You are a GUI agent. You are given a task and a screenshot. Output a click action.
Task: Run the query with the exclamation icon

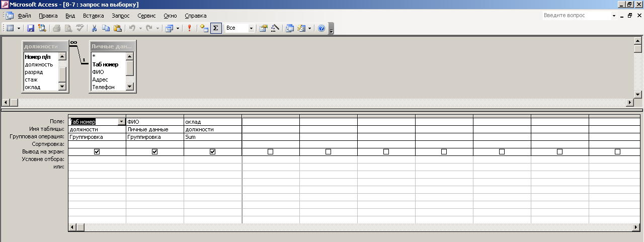(189, 28)
